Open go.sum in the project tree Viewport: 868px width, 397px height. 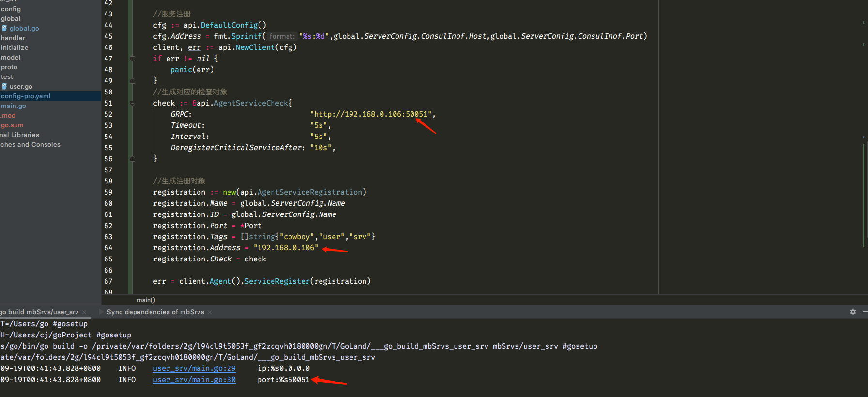point(12,125)
